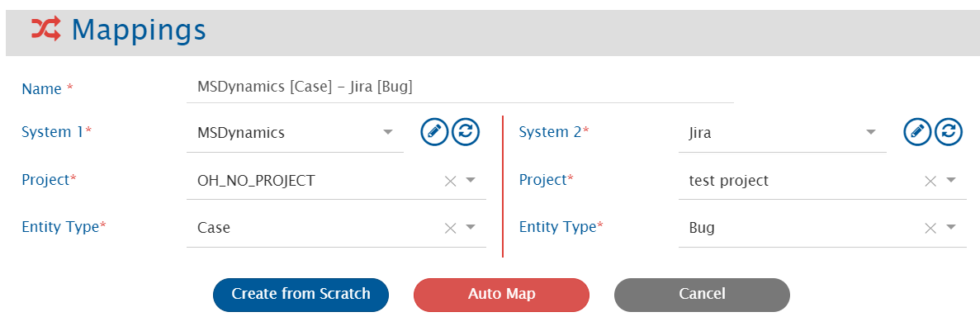This screenshot has width=980, height=331.
Task: Clear the Case entity type selection
Action: (x=450, y=229)
